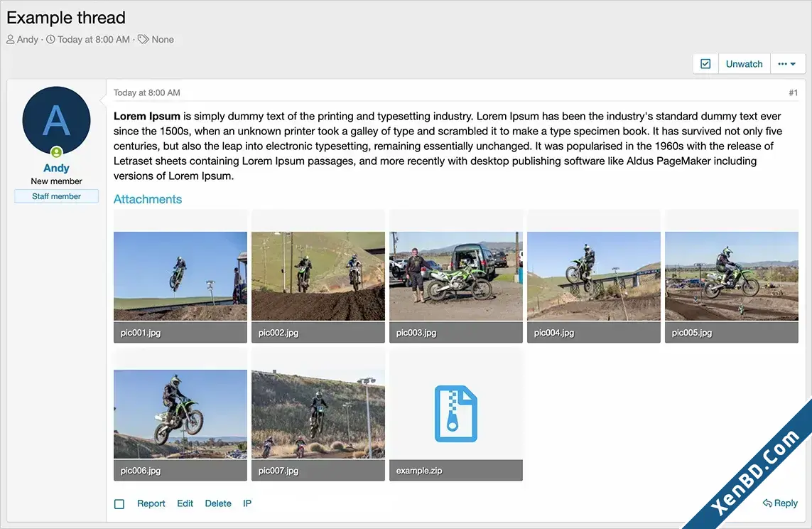Click the pic003.jpg file name label
The image size is (812, 529).
[416, 333]
